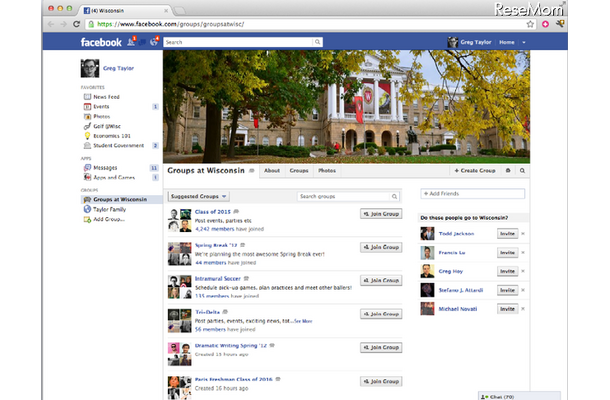Image resolution: width=610 pixels, height=400 pixels.
Task: Join the Intramural Soccer group
Action: click(381, 281)
